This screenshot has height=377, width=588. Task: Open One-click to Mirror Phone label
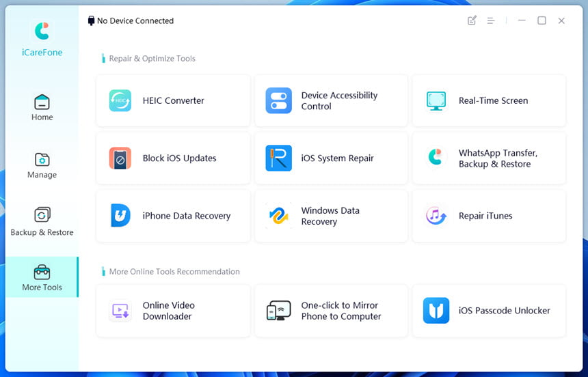341,311
